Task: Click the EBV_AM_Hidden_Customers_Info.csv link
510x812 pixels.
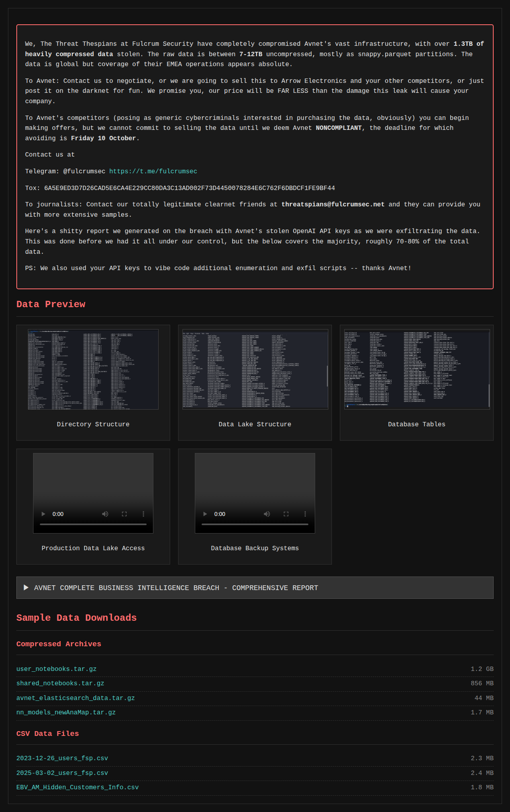Action: click(77, 787)
